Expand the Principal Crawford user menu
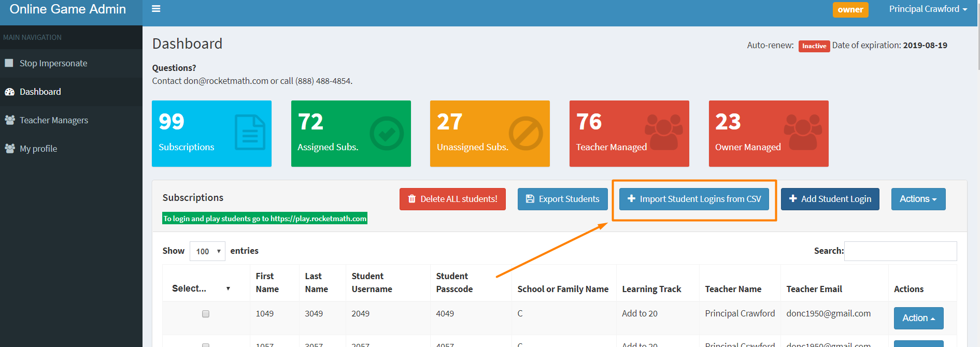Screen dimensions: 980x347 click(x=928, y=9)
